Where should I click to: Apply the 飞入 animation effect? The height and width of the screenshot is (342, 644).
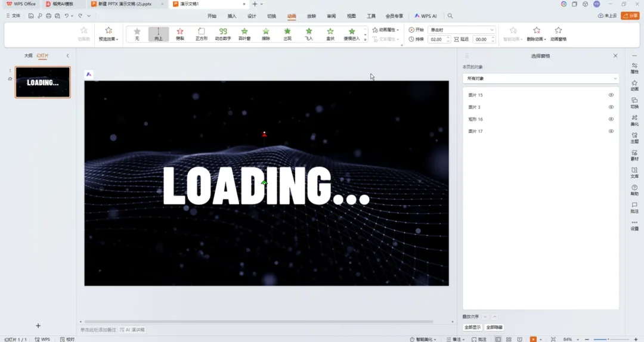click(309, 34)
